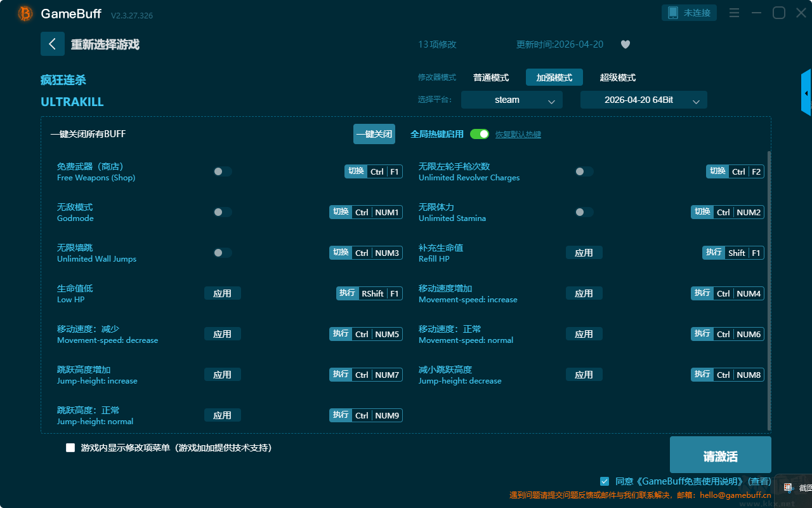Click the cheat list vertical scrollbar
Image resolution: width=812 pixels, height=508 pixels.
coord(769,290)
